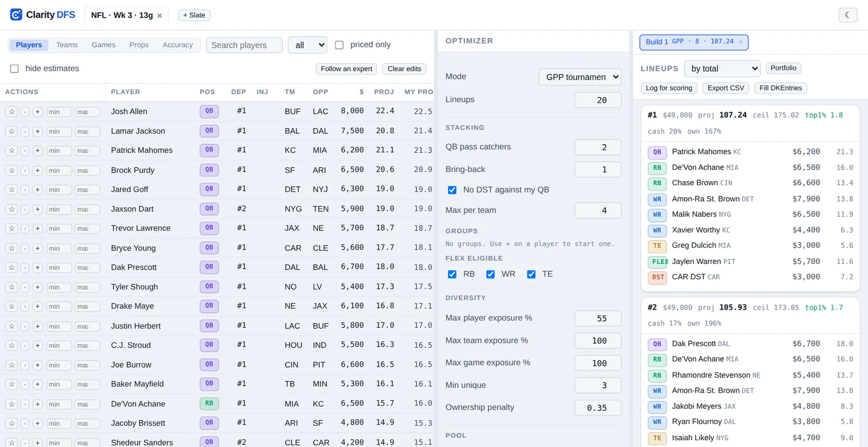Image resolution: width=868 pixels, height=447 pixels.
Task: Enable the priced only checkbox
Action: point(339,45)
